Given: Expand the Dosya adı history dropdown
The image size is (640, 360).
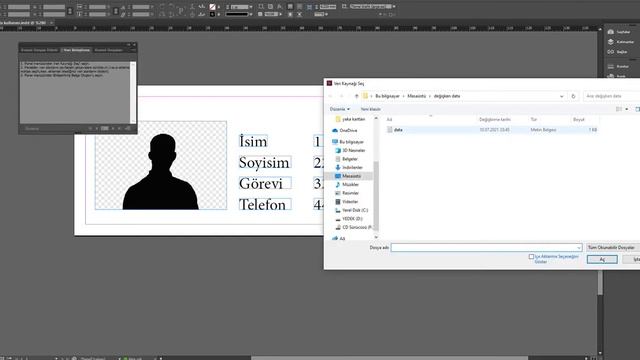Looking at the screenshot, I should 578,248.
